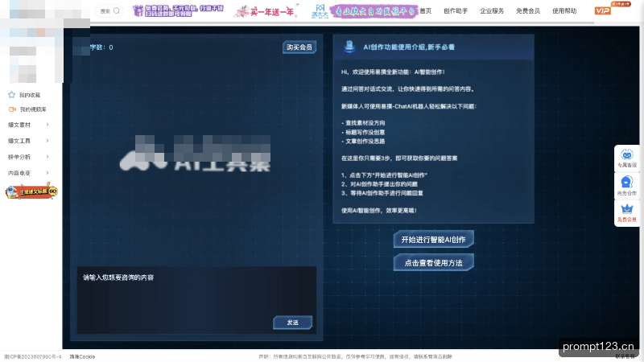Open the star icon next to 我的收藏

(12, 95)
